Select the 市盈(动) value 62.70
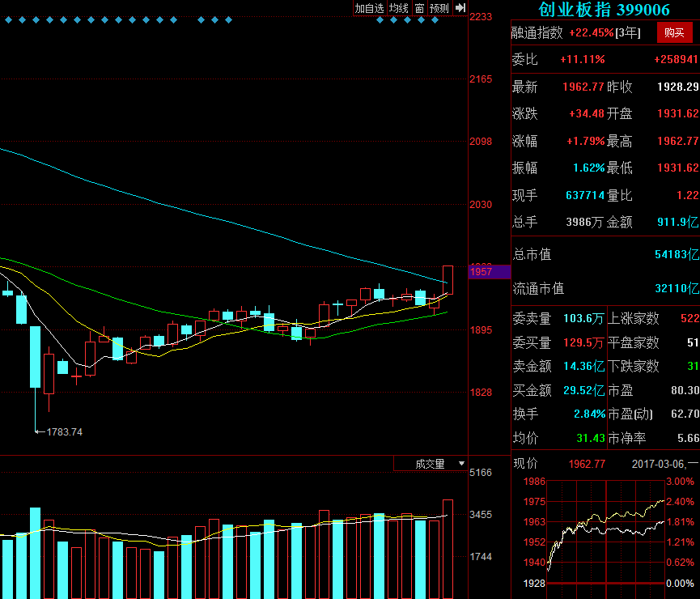 pyautogui.click(x=685, y=414)
